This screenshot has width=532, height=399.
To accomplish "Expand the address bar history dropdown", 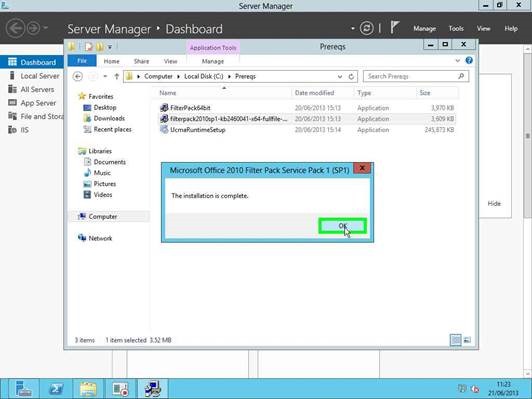I will coord(340,77).
